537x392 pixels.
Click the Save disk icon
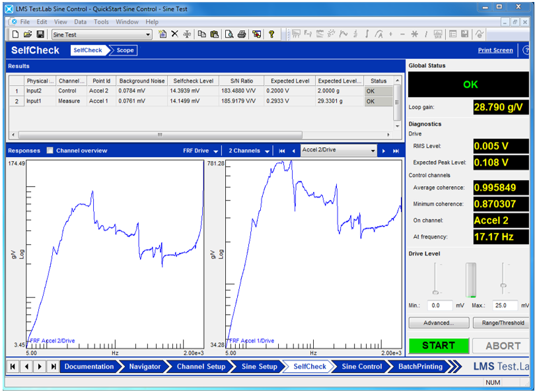point(40,34)
